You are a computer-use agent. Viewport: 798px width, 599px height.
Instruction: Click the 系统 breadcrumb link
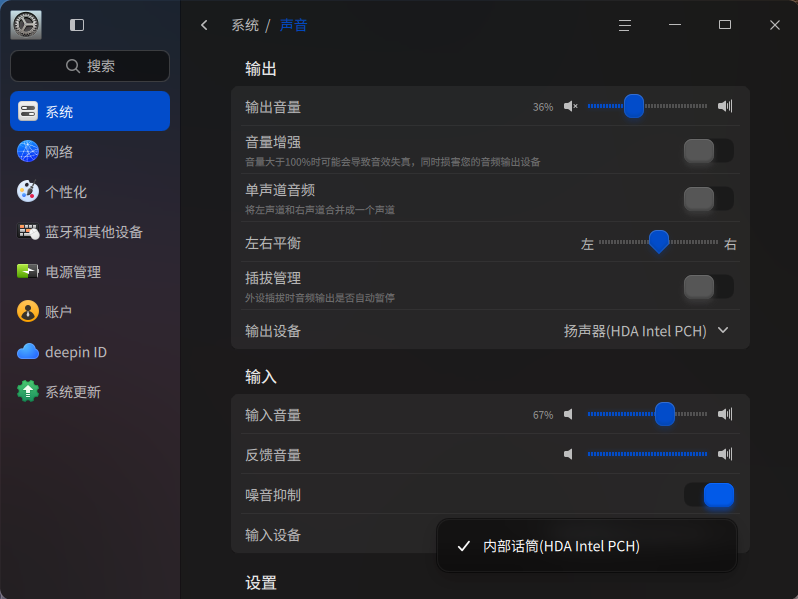(245, 25)
